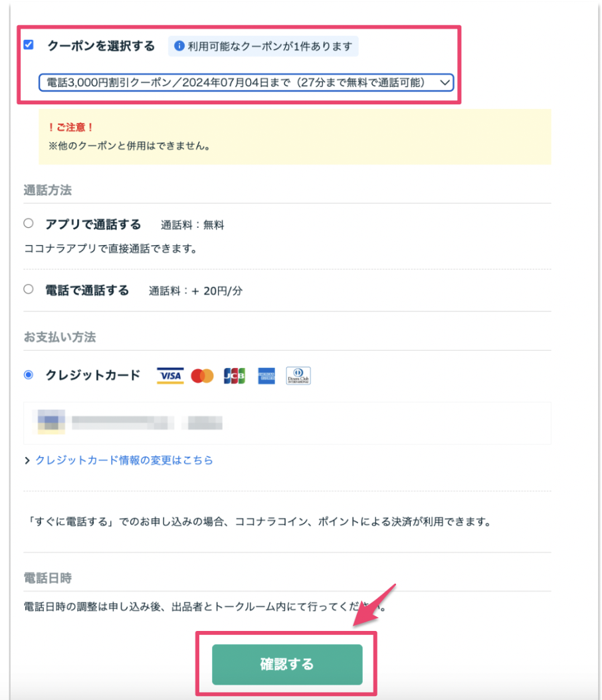602x700 pixels.
Task: Select クレジットカード payment radio button
Action: click(x=29, y=375)
